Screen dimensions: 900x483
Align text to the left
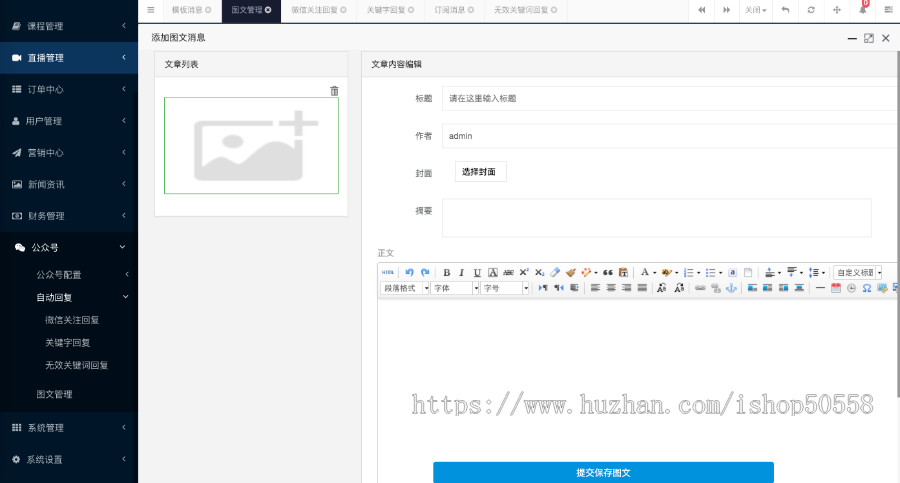pyautogui.click(x=595, y=288)
